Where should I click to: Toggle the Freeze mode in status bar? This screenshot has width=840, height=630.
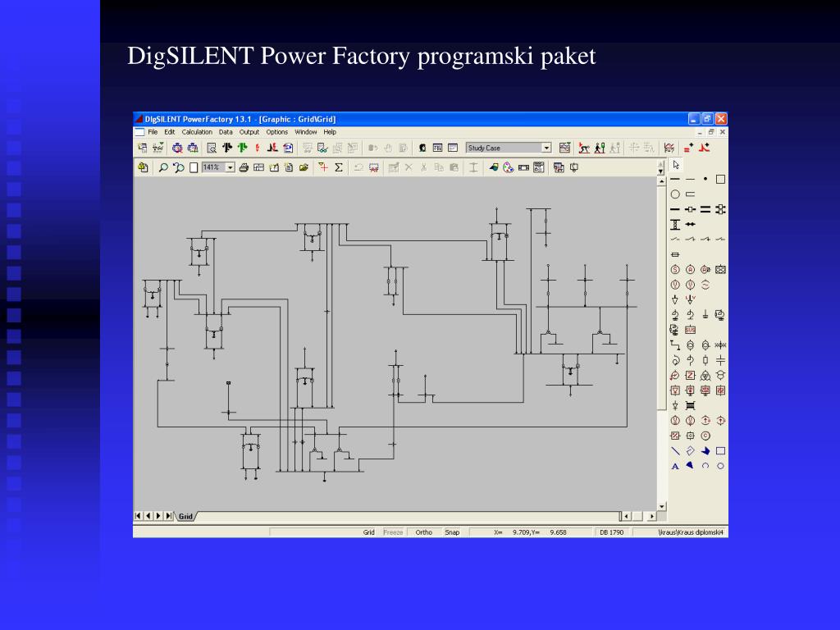[x=393, y=532]
